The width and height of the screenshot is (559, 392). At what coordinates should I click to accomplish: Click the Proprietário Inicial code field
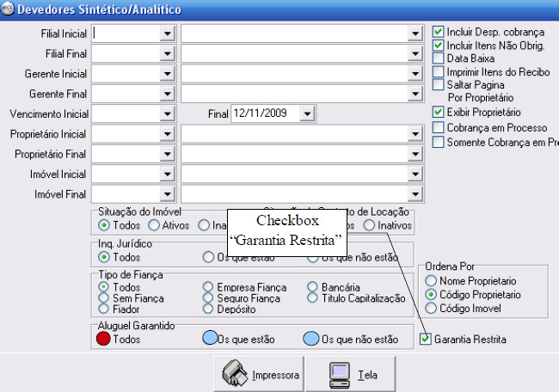pyautogui.click(x=126, y=134)
